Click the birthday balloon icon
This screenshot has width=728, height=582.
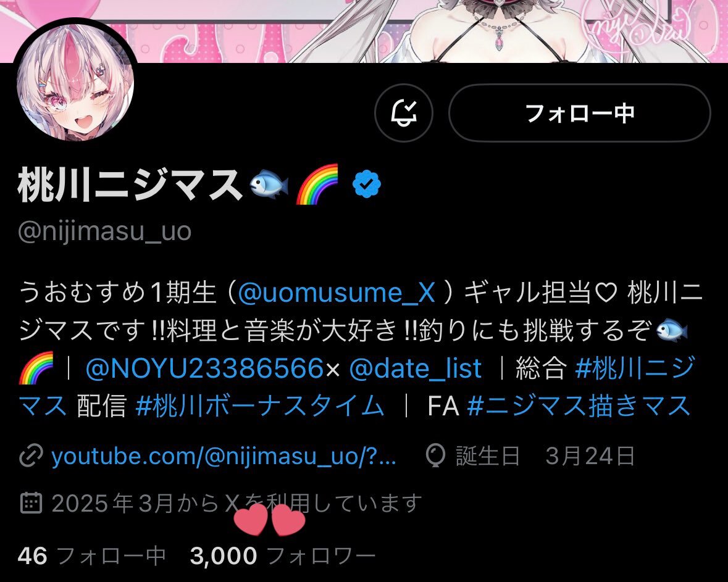pyautogui.click(x=435, y=455)
